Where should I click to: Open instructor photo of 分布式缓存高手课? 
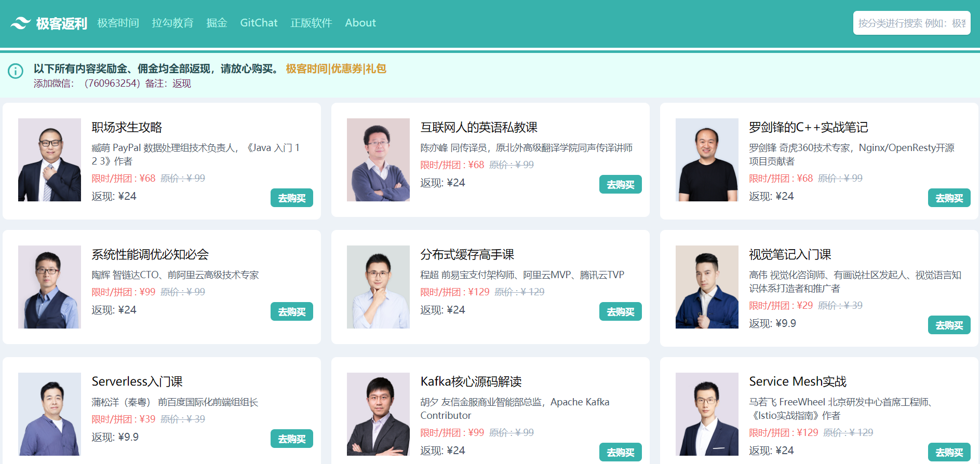point(378,287)
